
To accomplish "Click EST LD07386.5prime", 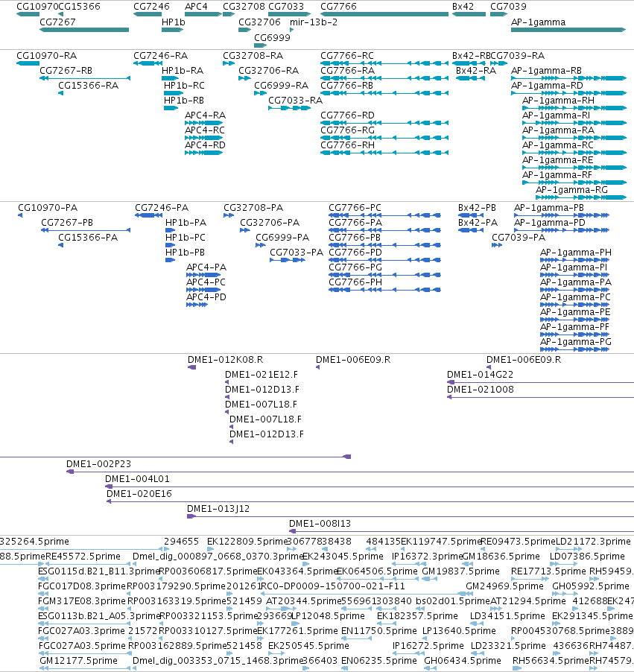I will 587,557.
